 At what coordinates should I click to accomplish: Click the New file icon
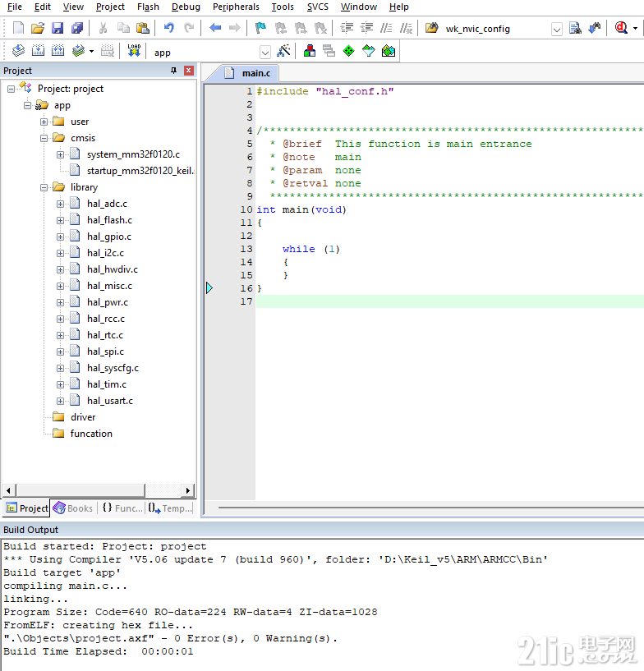(18, 28)
